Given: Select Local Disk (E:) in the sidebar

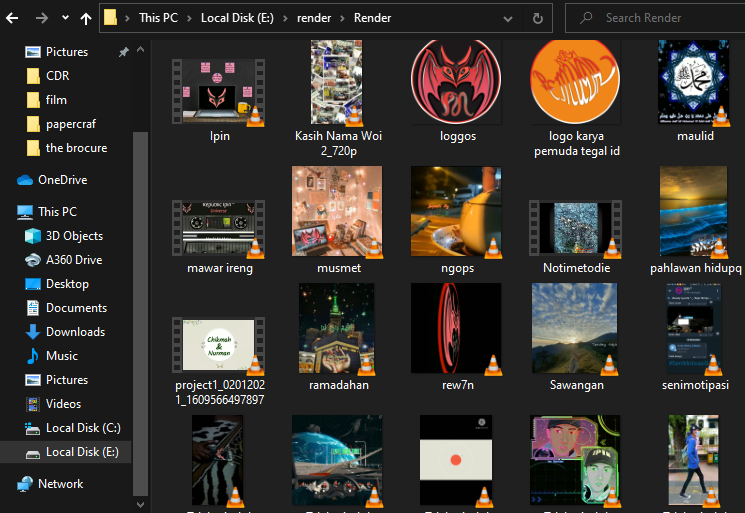Looking at the screenshot, I should (67, 452).
